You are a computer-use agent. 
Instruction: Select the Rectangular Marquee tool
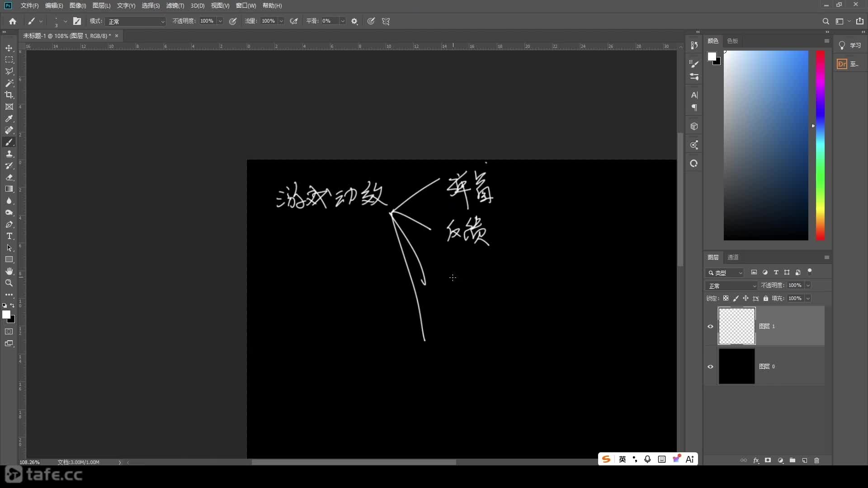coord(9,60)
